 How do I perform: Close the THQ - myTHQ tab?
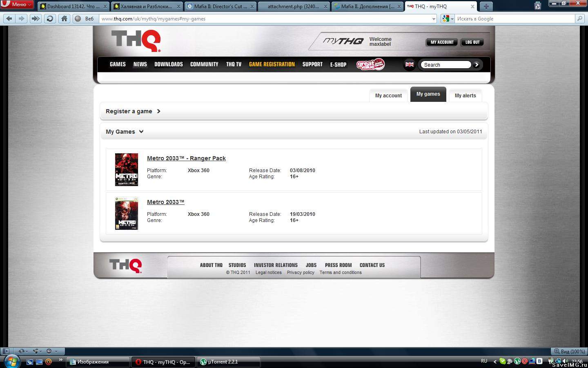[x=472, y=7]
